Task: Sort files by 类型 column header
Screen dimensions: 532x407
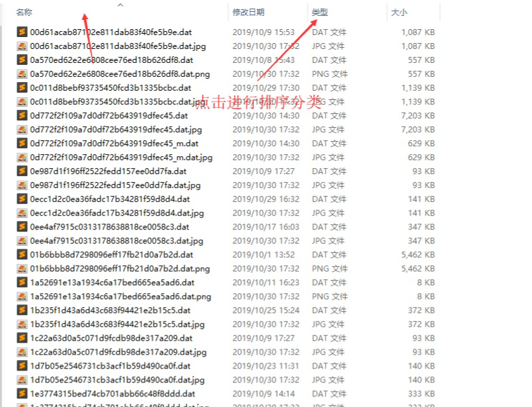Action: point(320,13)
